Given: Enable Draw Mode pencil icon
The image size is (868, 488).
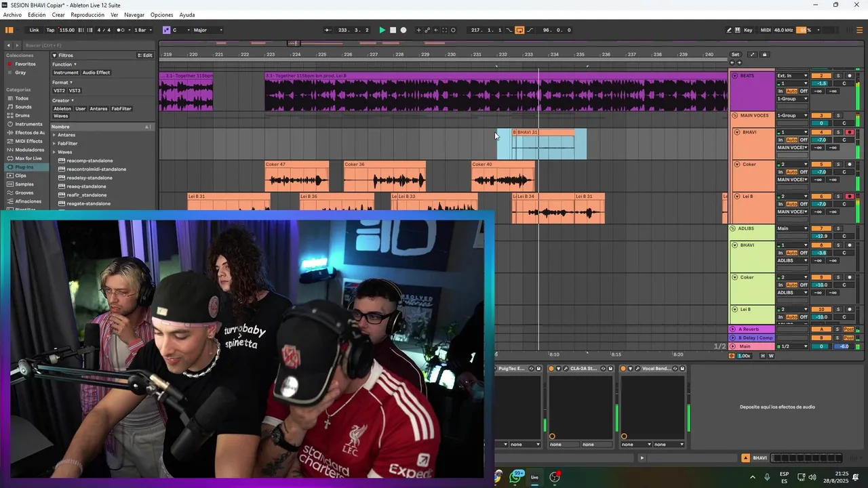Looking at the screenshot, I should click(x=729, y=30).
